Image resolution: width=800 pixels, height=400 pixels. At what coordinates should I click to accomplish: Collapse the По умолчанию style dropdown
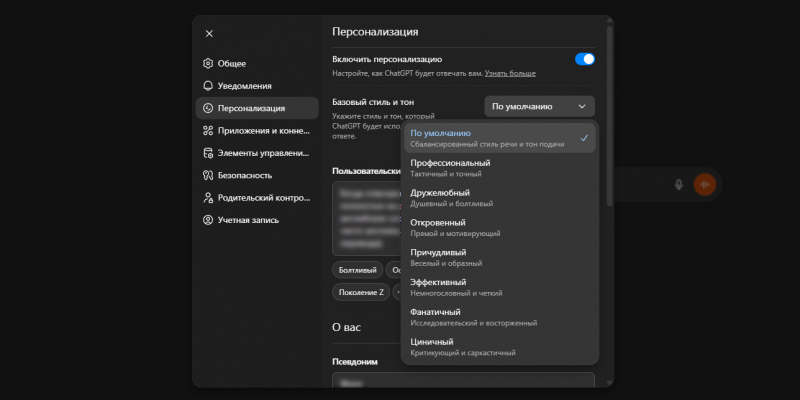pos(539,106)
